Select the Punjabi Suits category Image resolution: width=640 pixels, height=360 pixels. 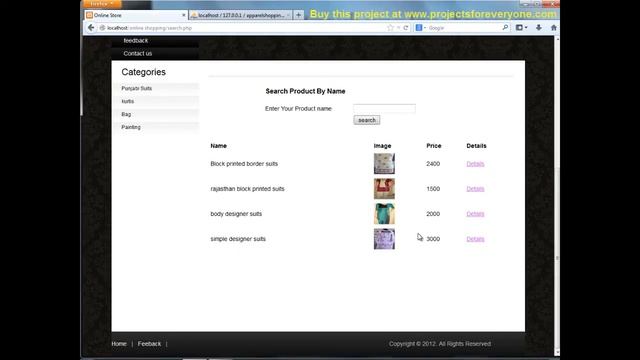coord(136,88)
